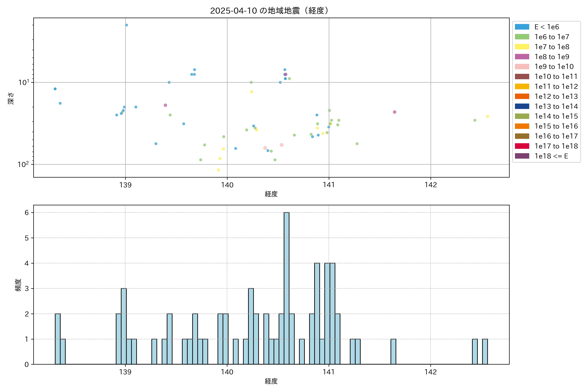Click the red 1e17 to 1e18 swatch
This screenshot has height=392, width=588.
[522, 146]
